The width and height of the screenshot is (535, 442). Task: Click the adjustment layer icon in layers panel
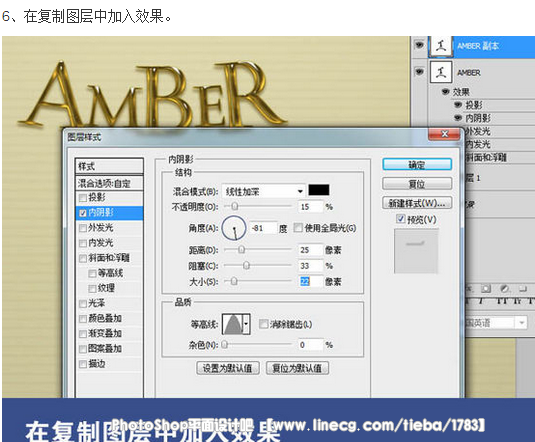pos(505,289)
